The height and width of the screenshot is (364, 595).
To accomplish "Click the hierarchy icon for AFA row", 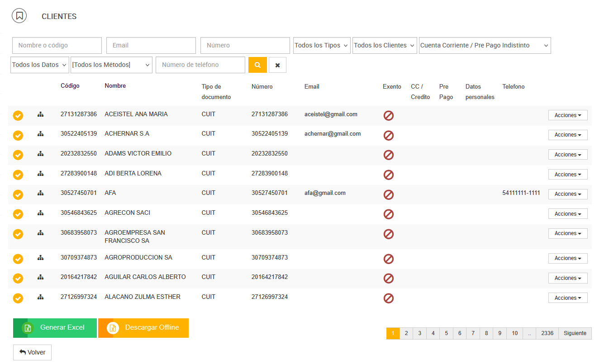I will (40, 193).
